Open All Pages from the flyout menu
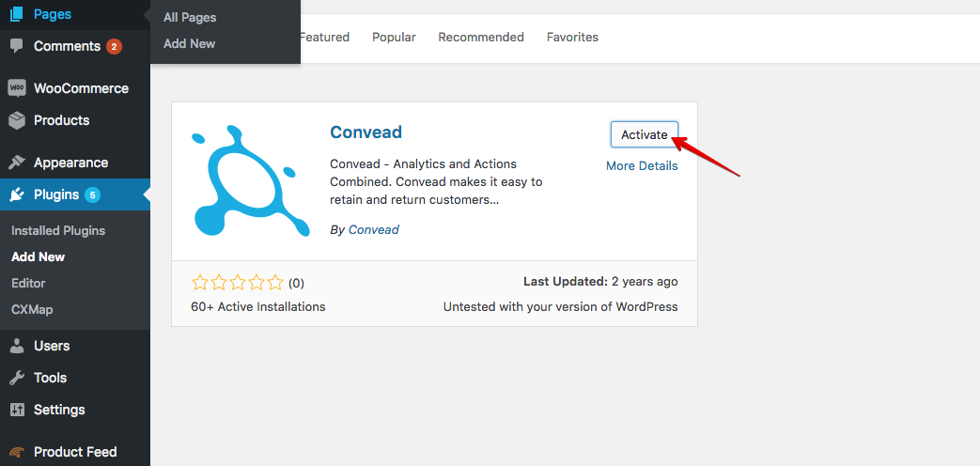Screen dimensions: 980x466 click(x=190, y=18)
